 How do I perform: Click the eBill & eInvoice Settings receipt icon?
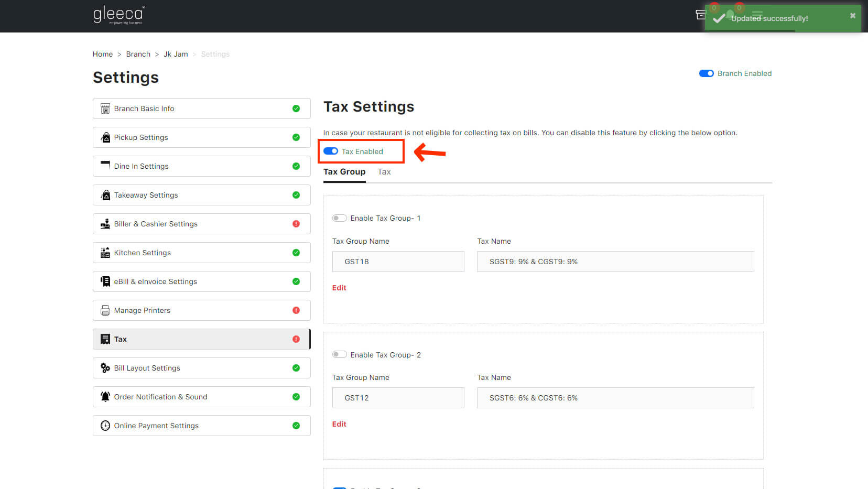pos(105,281)
